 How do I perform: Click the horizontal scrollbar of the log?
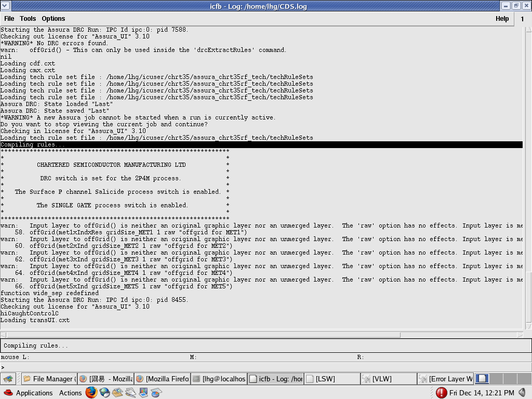[x=261, y=335]
